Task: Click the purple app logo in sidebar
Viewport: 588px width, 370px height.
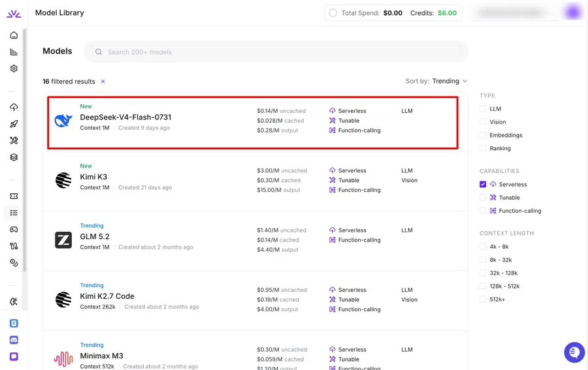Action: [14, 14]
